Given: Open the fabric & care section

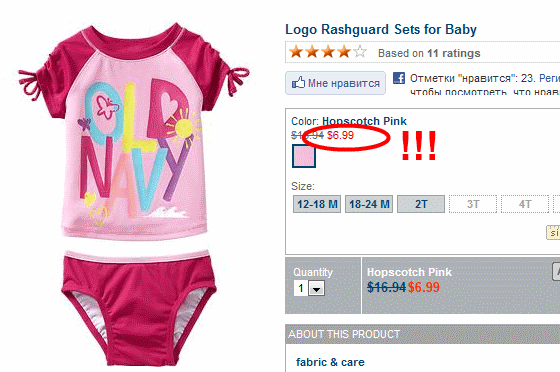Looking at the screenshot, I should pyautogui.click(x=330, y=362).
